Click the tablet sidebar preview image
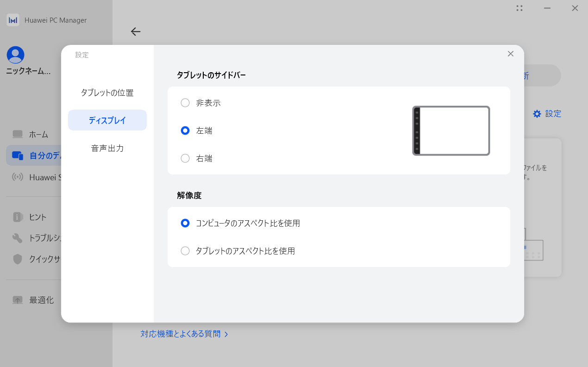This screenshot has width=588, height=367. tap(451, 131)
